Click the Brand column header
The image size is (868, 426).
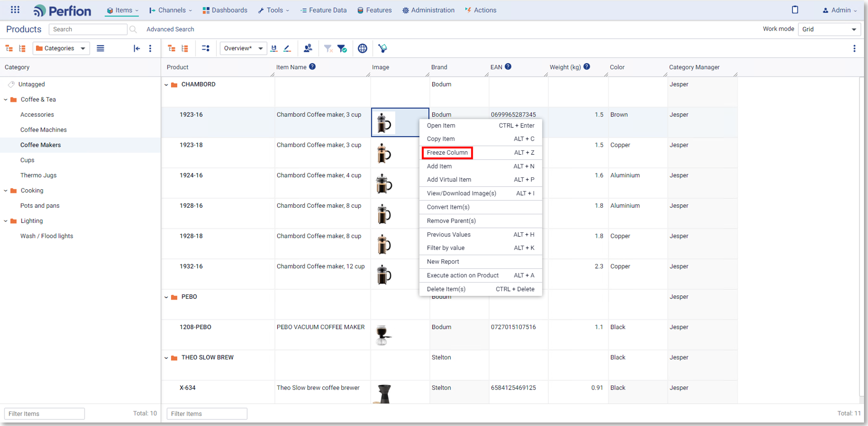(439, 67)
